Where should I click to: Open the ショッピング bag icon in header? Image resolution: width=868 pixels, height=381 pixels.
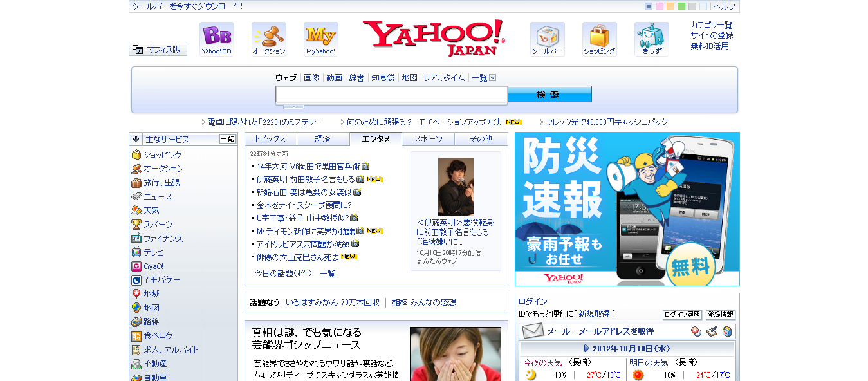600,39
